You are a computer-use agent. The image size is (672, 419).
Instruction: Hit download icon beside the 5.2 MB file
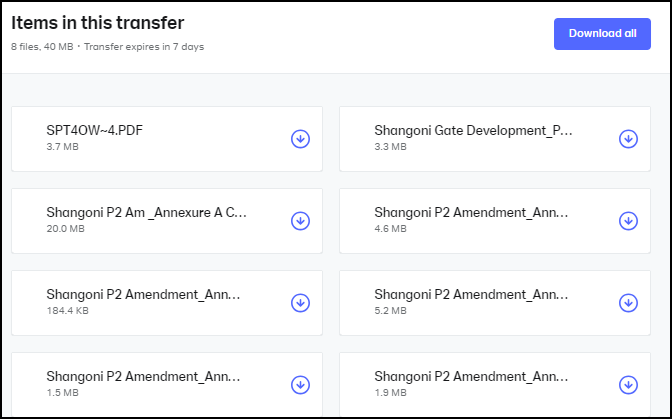628,302
